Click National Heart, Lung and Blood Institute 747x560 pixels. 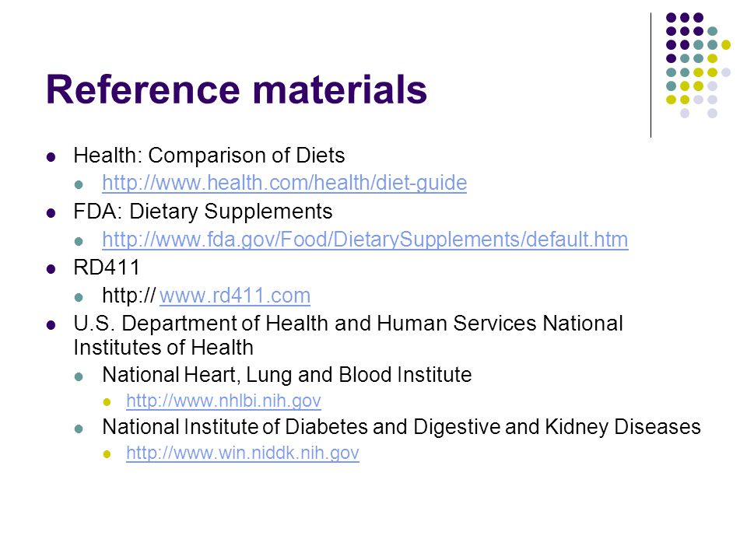coord(287,375)
